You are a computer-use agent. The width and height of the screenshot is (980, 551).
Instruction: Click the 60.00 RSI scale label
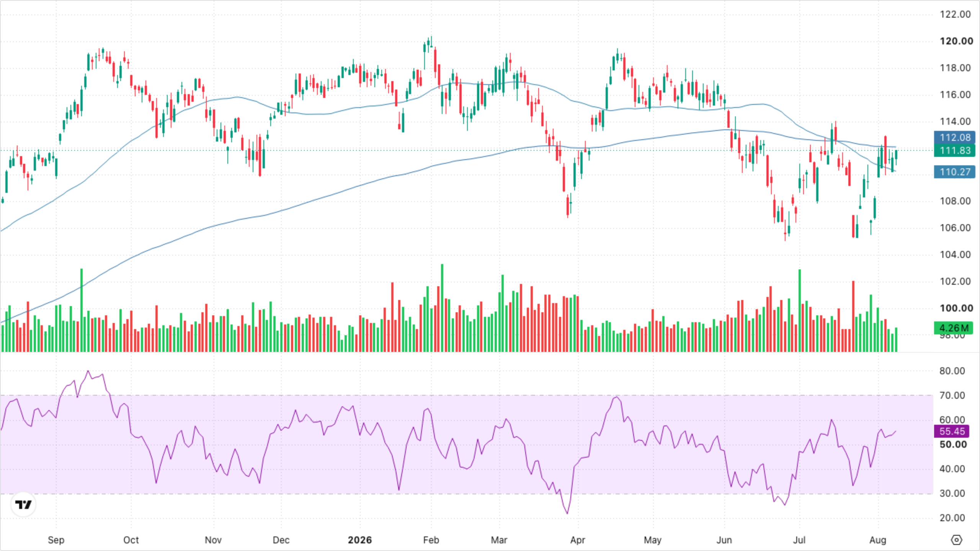(952, 420)
